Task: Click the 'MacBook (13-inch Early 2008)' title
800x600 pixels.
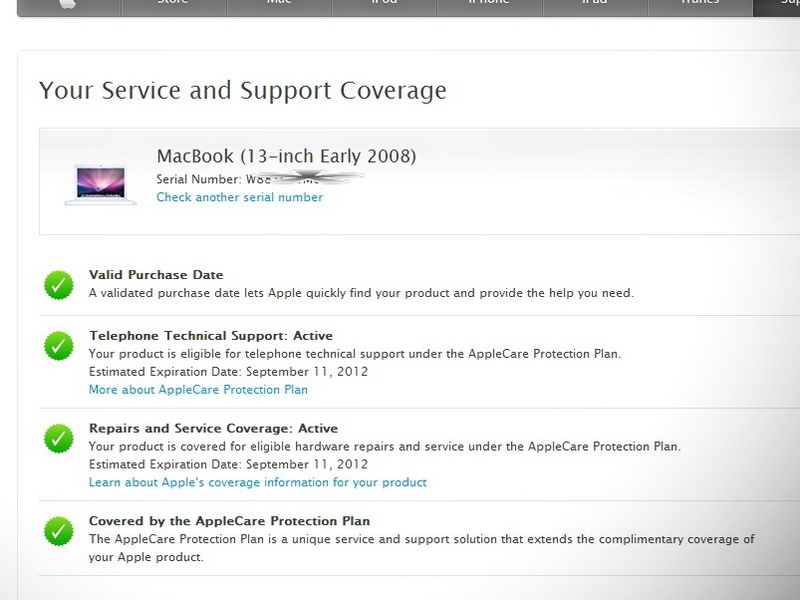Action: pos(286,156)
